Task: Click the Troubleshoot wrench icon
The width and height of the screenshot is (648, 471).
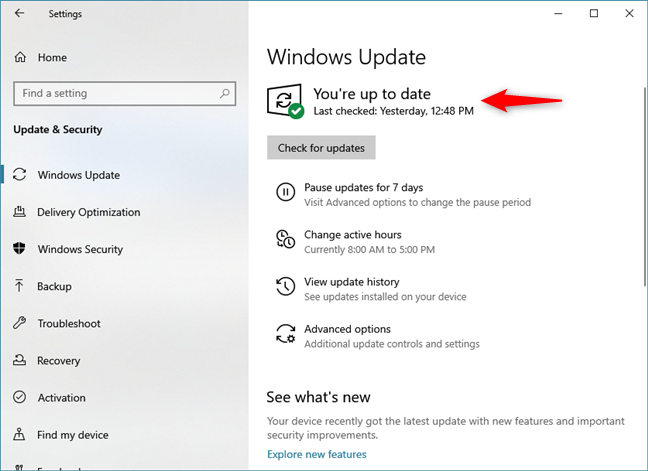Action: [19, 323]
